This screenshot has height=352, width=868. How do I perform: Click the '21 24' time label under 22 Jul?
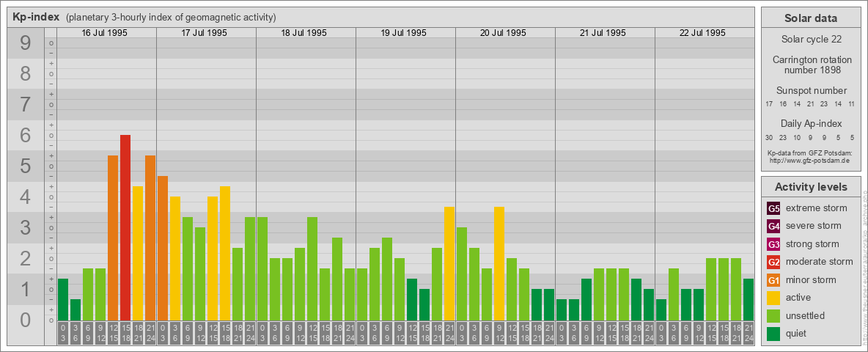coord(749,333)
